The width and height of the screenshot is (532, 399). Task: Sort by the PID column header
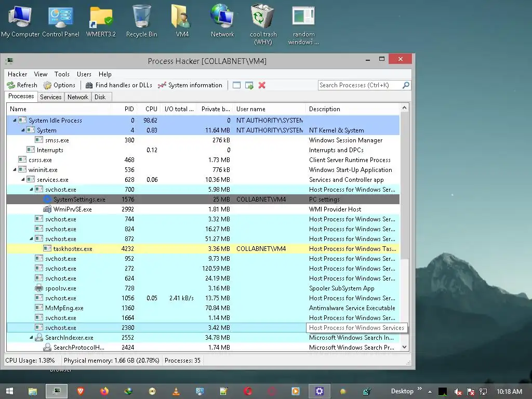click(x=124, y=109)
